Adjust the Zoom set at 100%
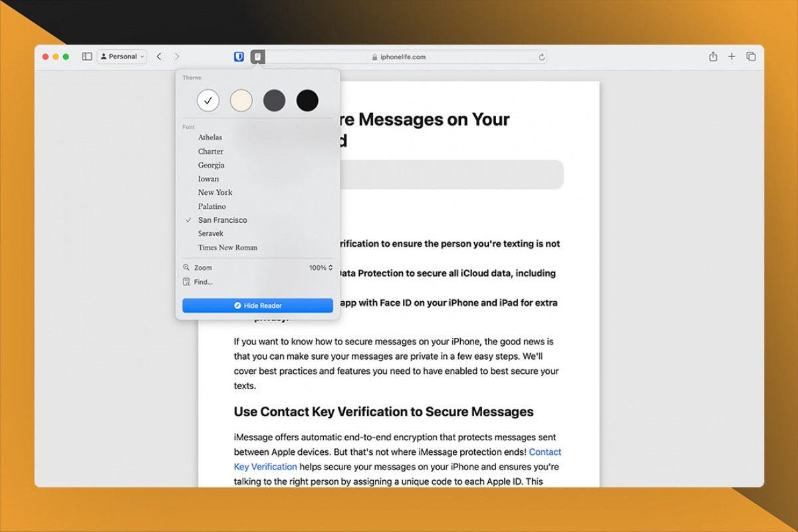798x532 pixels. (319, 267)
